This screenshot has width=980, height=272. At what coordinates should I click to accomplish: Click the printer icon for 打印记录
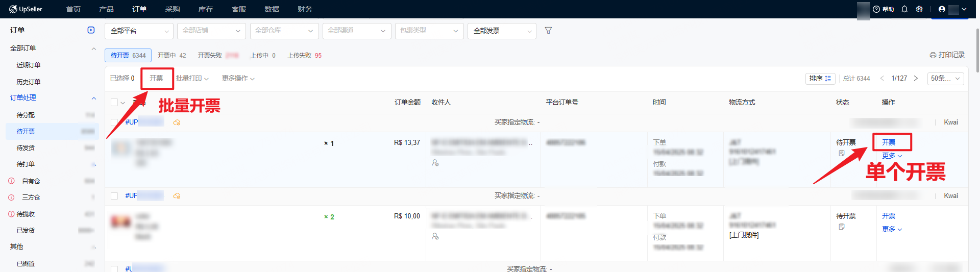(933, 55)
